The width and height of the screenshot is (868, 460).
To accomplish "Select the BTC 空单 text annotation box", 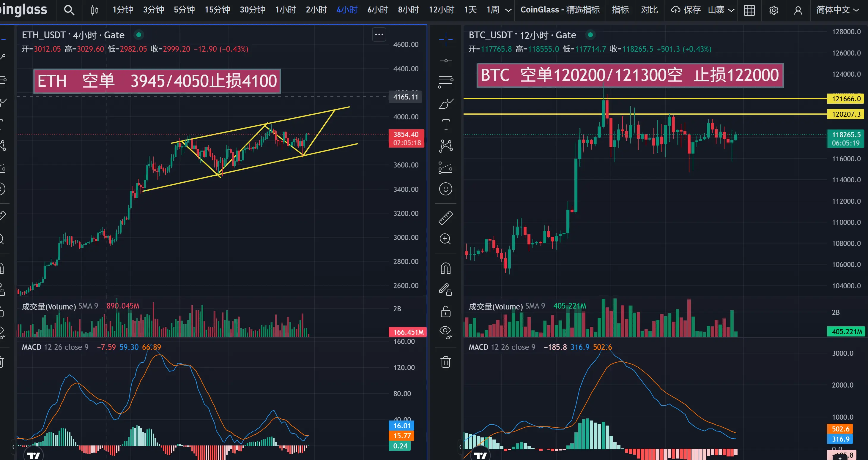I will click(x=630, y=75).
